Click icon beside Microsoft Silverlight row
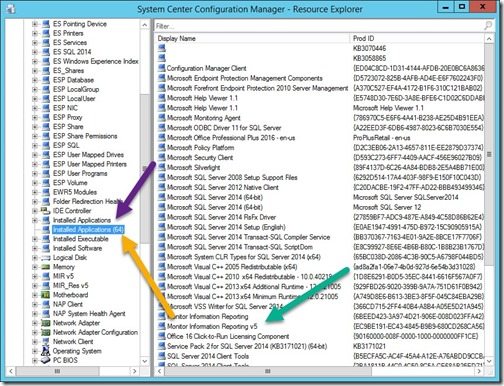This screenshot has width=504, height=386. [x=162, y=167]
